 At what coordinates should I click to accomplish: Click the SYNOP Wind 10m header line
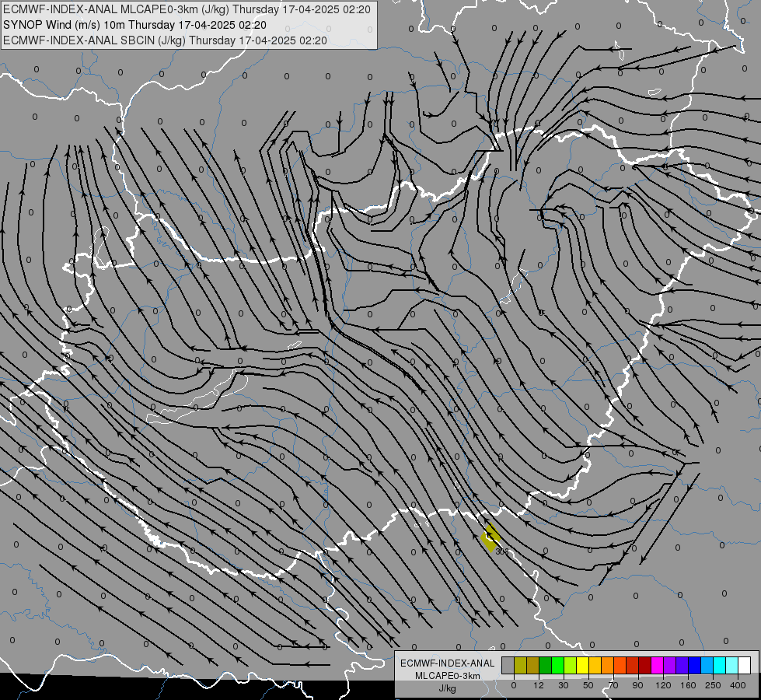pyautogui.click(x=134, y=25)
